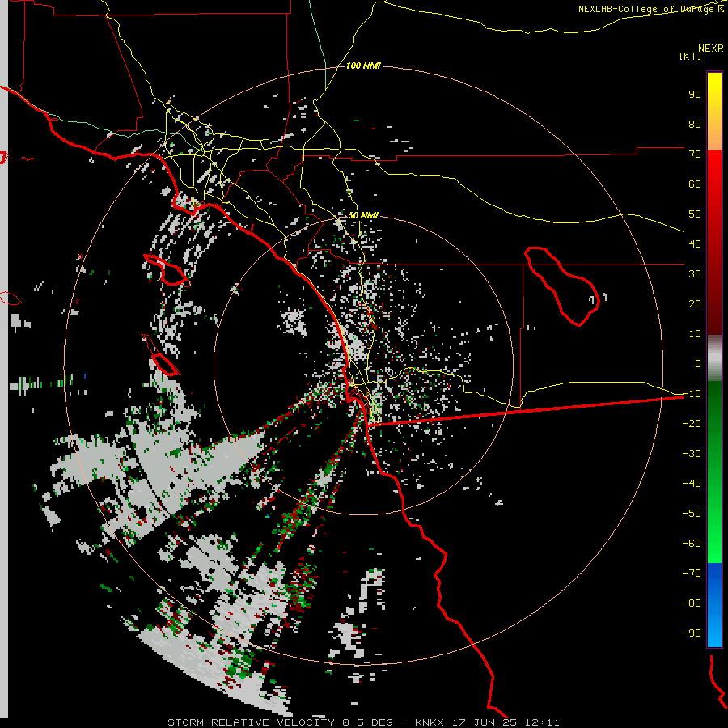Click the KNKX station identifier in the caption
The height and width of the screenshot is (728, 728).
pyautogui.click(x=429, y=722)
